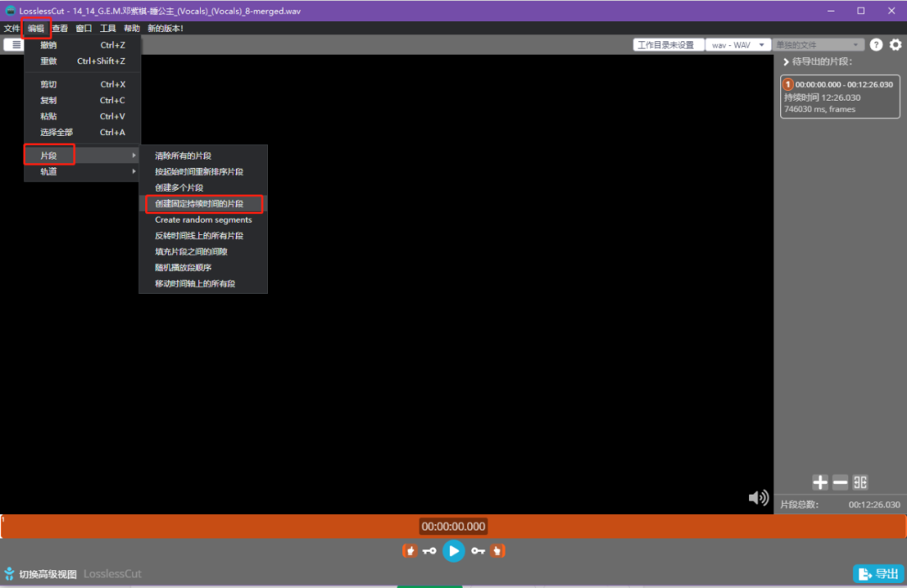Open the 窗口 menu

84,29
